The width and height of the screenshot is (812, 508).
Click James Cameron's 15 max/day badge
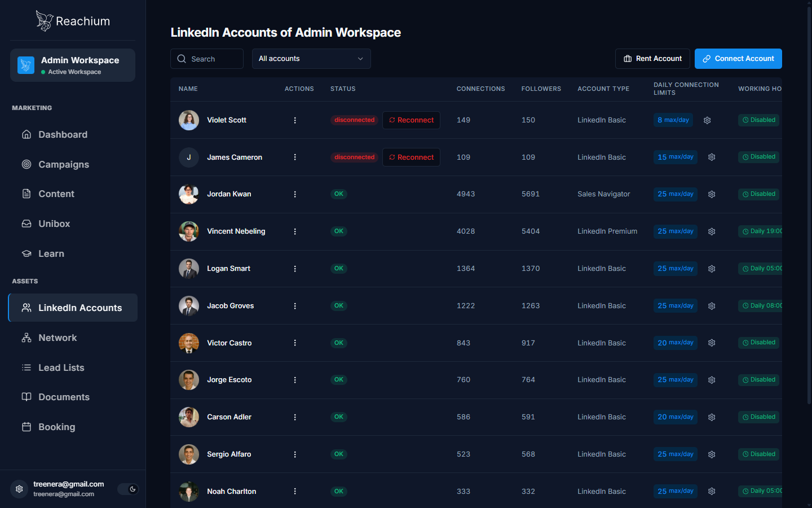(676, 157)
